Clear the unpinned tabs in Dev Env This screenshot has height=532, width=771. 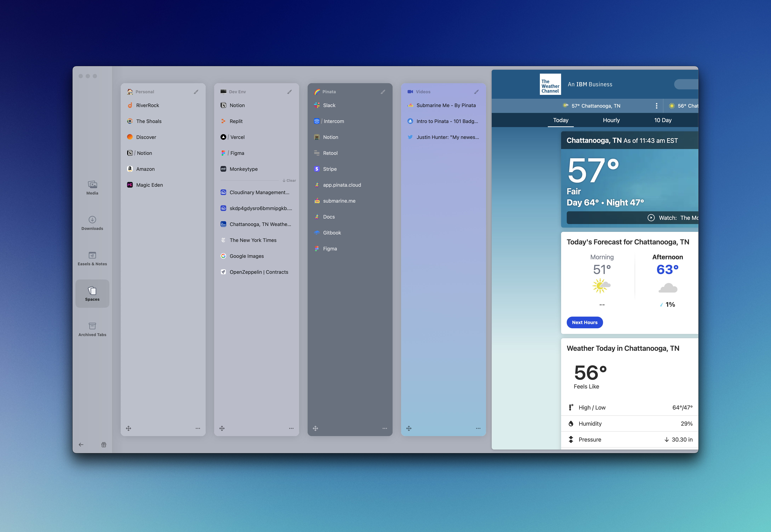(289, 181)
